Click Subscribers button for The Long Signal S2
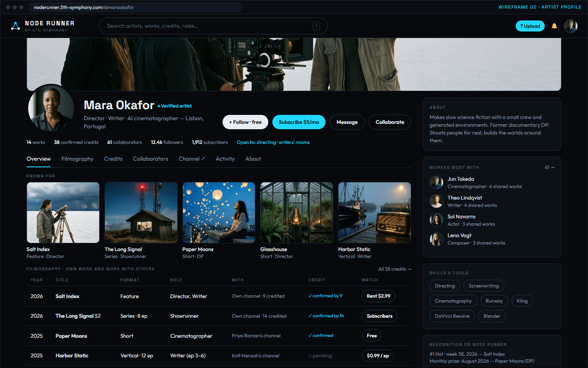The height and width of the screenshot is (368, 588). pyautogui.click(x=380, y=316)
